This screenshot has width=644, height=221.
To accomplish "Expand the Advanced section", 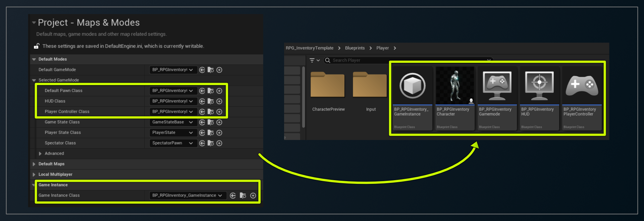I will (x=40, y=154).
